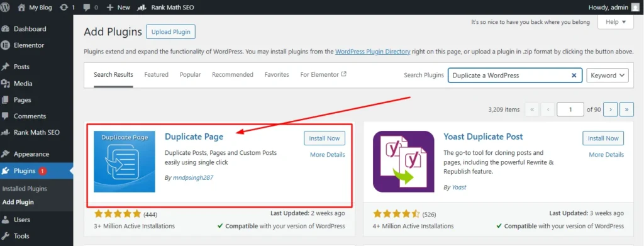
Task: Click the Dashboard sidebar icon
Action: coord(5,29)
